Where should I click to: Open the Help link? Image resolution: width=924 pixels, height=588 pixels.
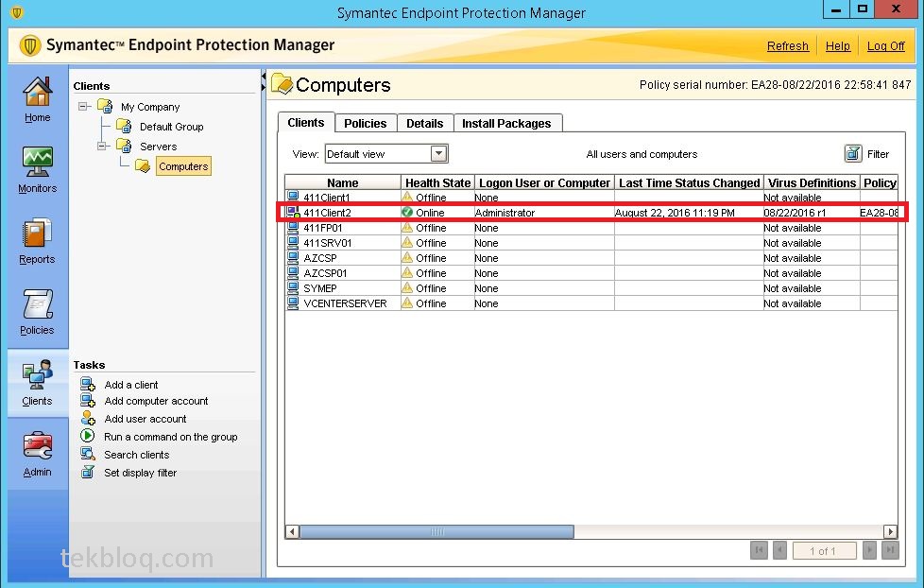838,46
